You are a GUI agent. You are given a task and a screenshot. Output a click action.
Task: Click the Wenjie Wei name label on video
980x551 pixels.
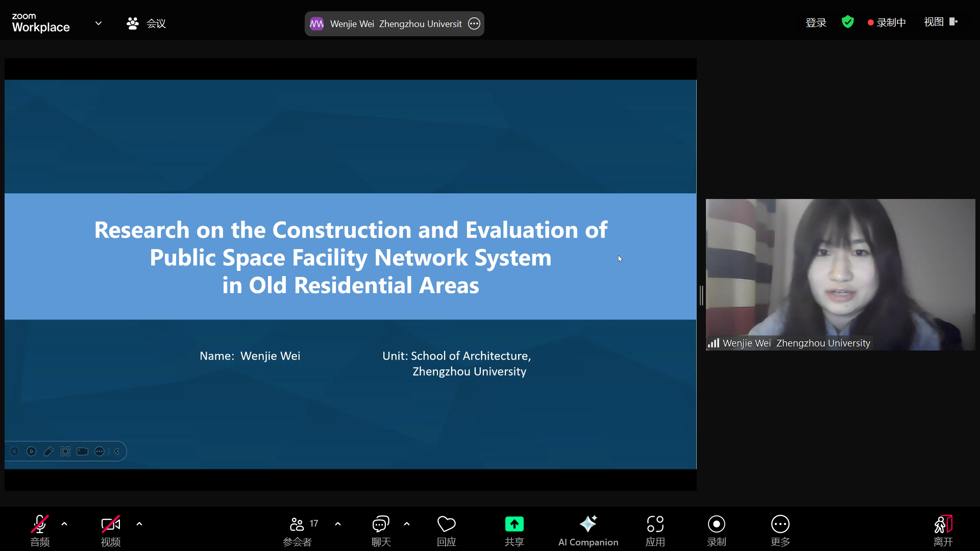click(x=796, y=343)
